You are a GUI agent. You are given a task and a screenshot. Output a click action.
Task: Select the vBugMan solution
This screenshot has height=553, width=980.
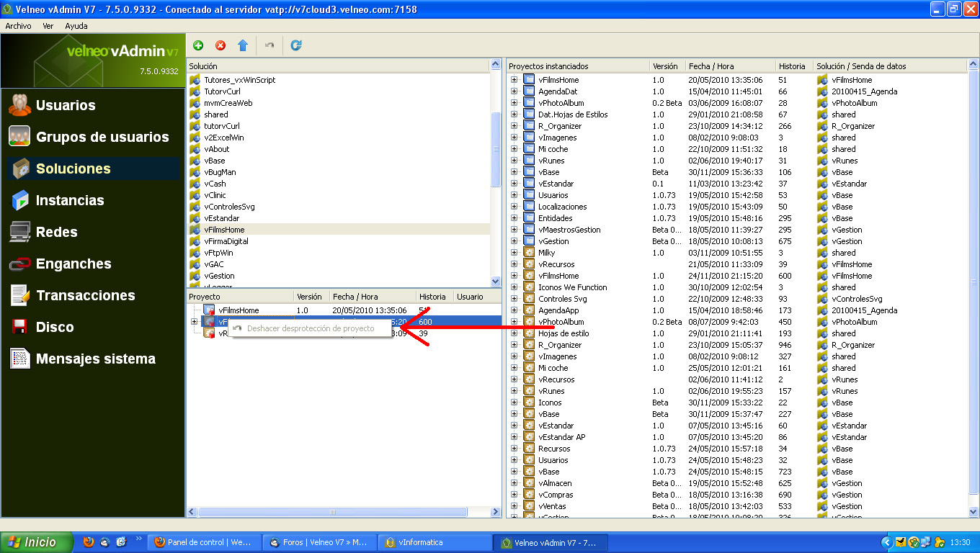tap(220, 172)
